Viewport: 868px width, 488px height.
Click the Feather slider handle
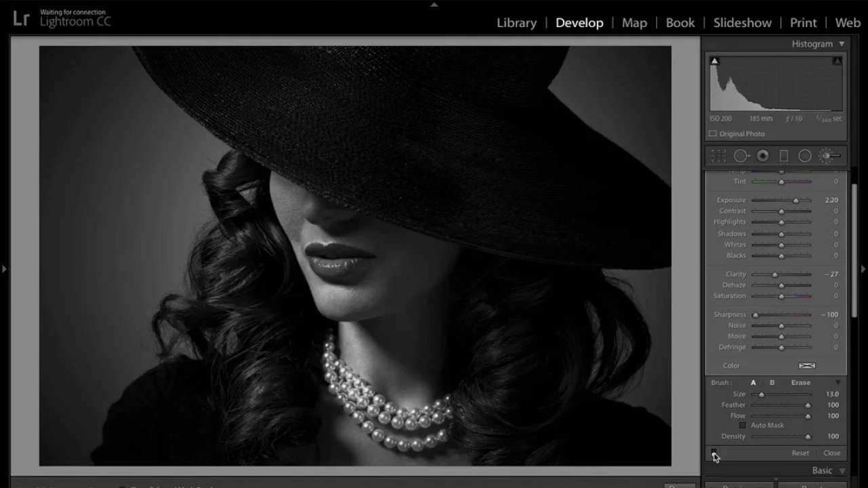pyautogui.click(x=808, y=405)
